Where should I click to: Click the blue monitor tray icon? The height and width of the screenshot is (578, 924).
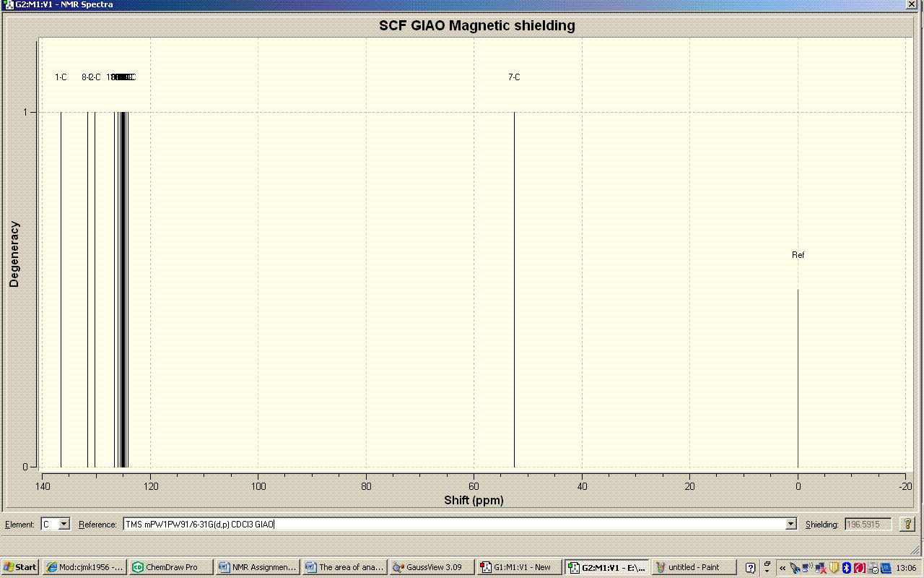click(x=886, y=568)
